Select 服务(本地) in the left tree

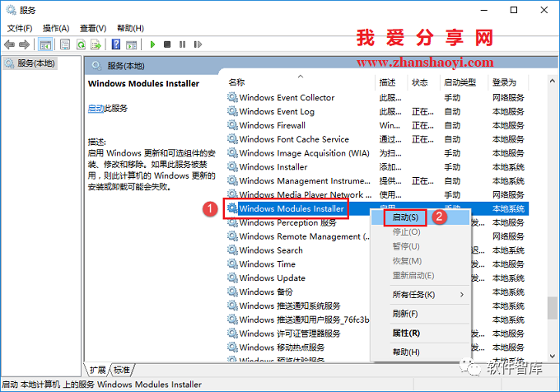(30, 63)
